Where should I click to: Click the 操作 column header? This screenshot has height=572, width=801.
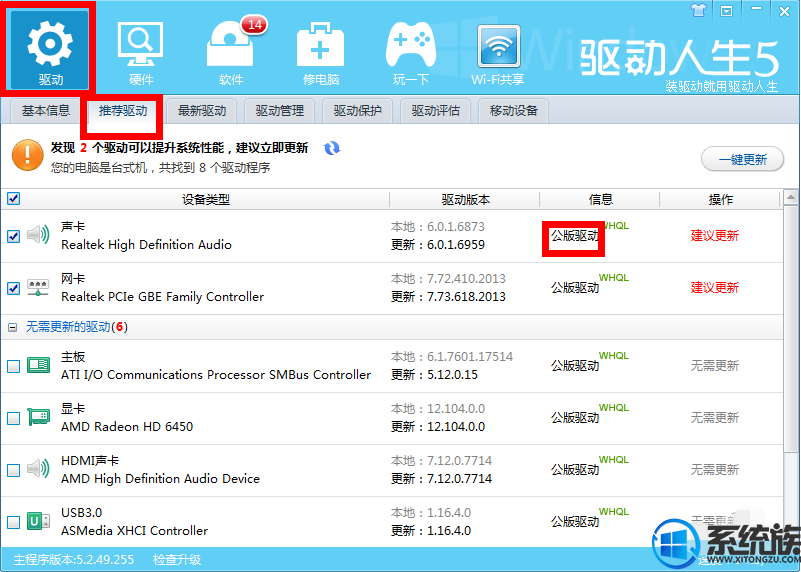tap(721, 200)
